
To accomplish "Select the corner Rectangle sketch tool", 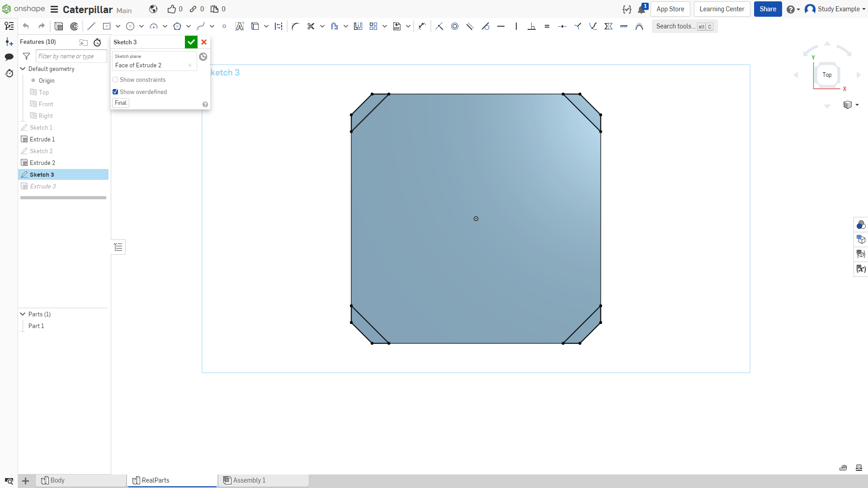I will click(x=107, y=26).
